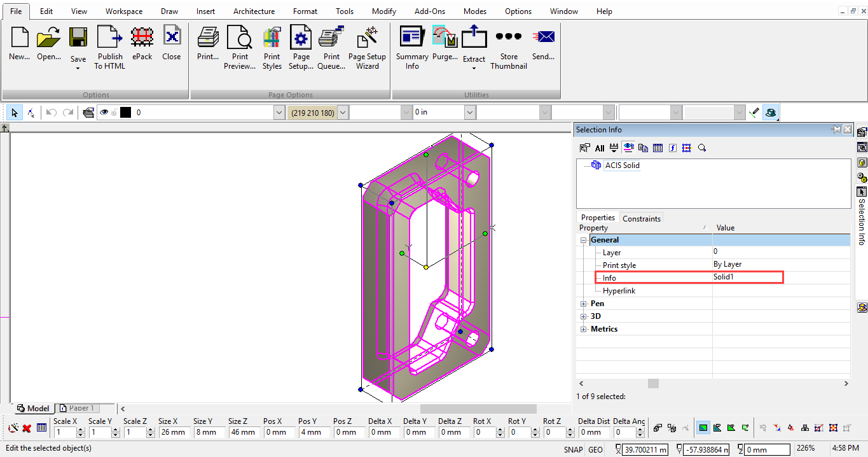Toggle layer visibility eye icon
This screenshot has width=868, height=457.
point(104,113)
